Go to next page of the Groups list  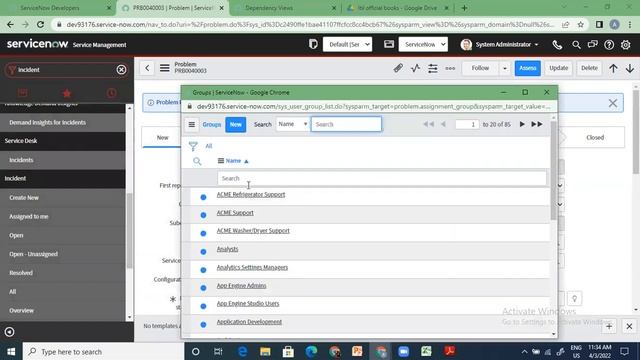[522, 124]
